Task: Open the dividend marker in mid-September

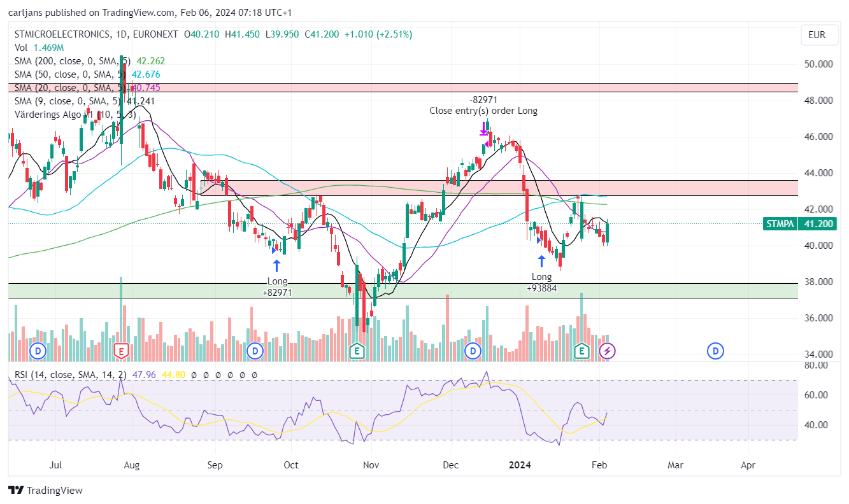Action: (255, 351)
